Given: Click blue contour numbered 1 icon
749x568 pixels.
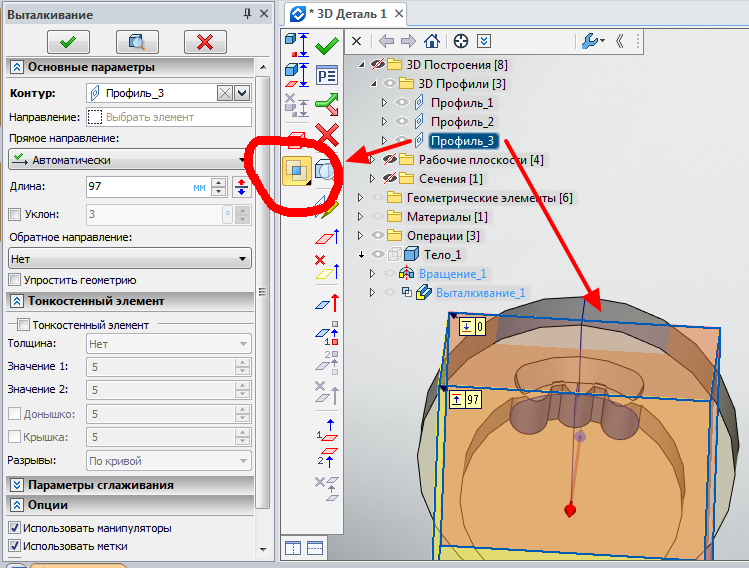Looking at the screenshot, I should coord(327,333).
